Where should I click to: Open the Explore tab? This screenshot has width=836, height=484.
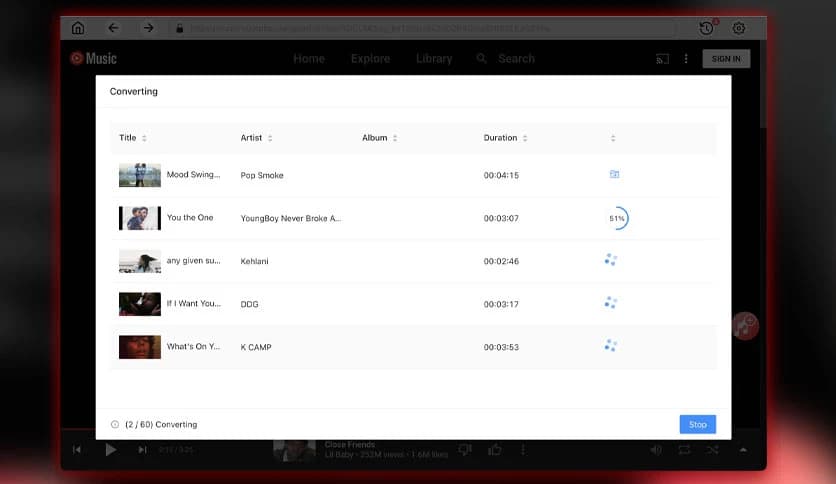(370, 59)
